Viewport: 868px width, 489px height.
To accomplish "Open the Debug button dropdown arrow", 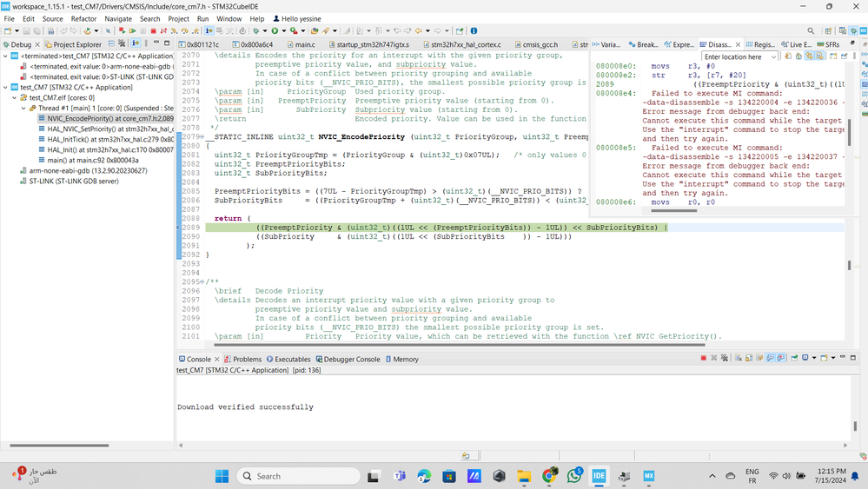I will (x=265, y=31).
